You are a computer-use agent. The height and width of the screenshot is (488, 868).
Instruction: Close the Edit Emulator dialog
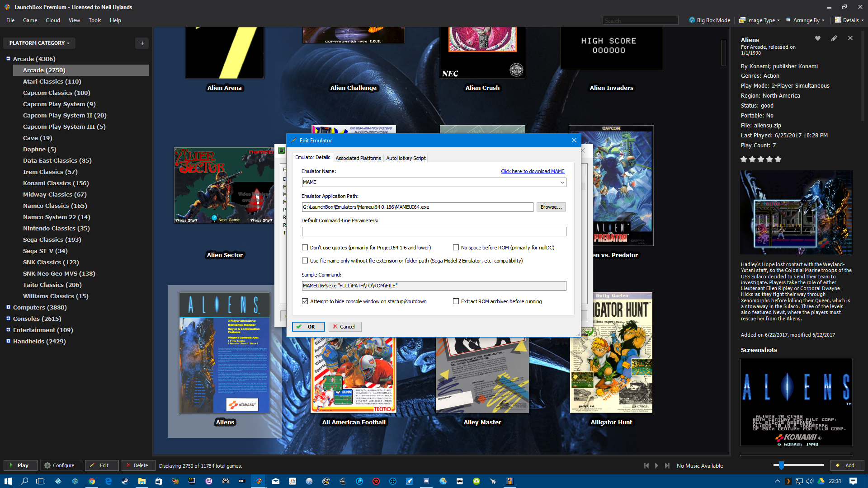pos(574,140)
